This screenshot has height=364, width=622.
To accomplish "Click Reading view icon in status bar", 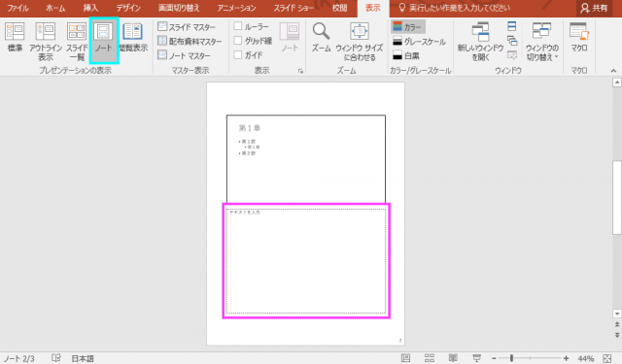I will pyautogui.click(x=453, y=358).
